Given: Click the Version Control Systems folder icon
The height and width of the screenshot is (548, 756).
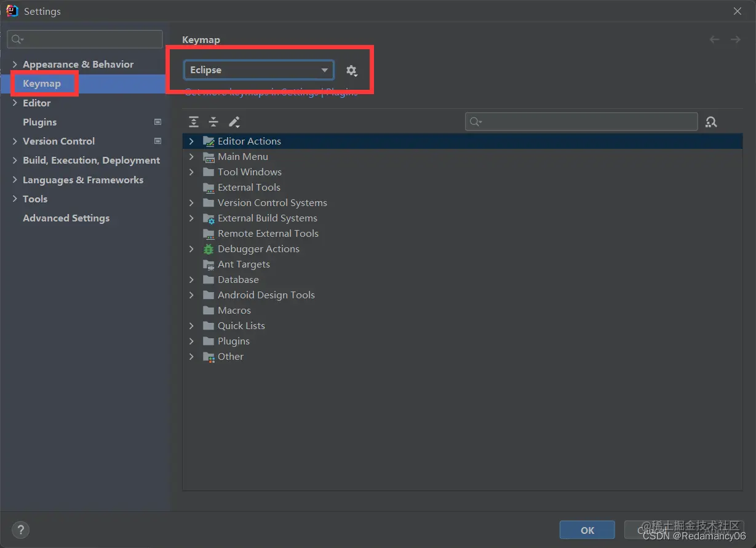Looking at the screenshot, I should pyautogui.click(x=209, y=203).
